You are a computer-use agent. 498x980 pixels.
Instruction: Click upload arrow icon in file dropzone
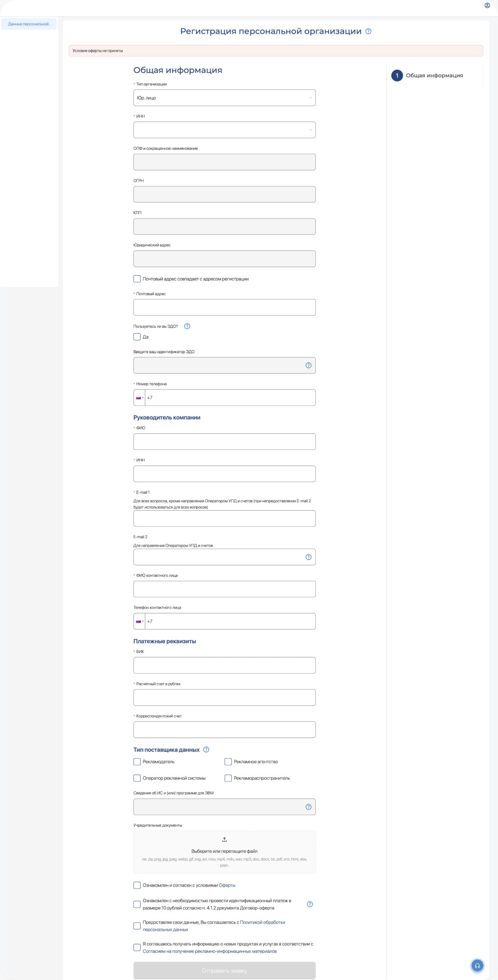(x=225, y=840)
